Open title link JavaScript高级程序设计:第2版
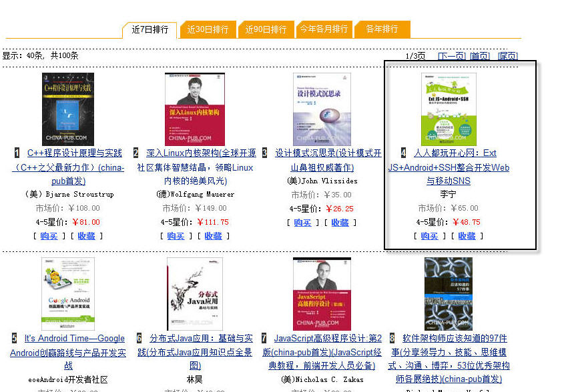564x392 pixels. 322,352
